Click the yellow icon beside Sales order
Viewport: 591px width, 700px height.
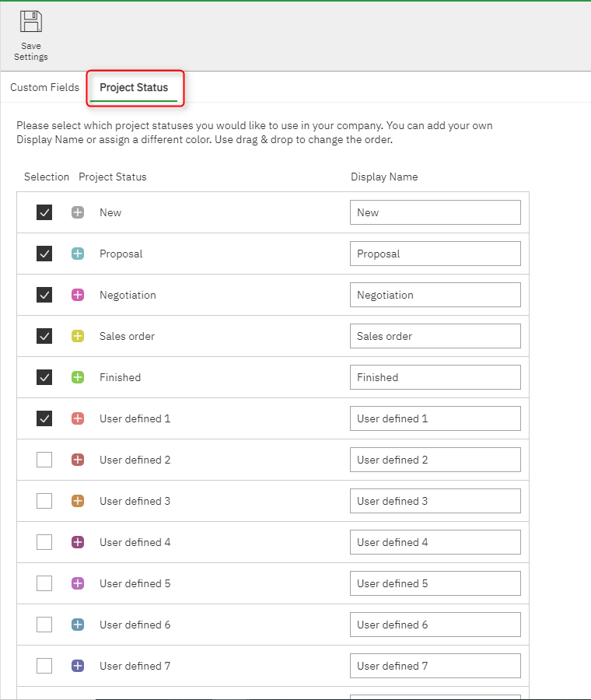pos(78,336)
